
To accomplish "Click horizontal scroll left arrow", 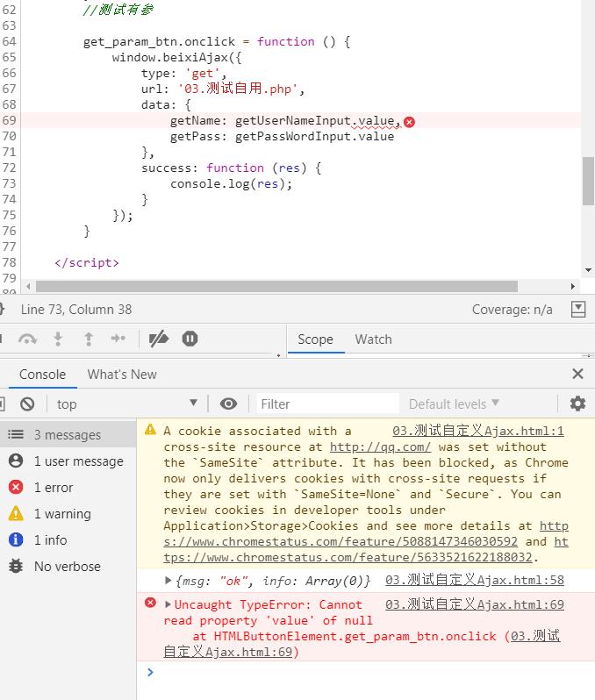I will [28, 287].
